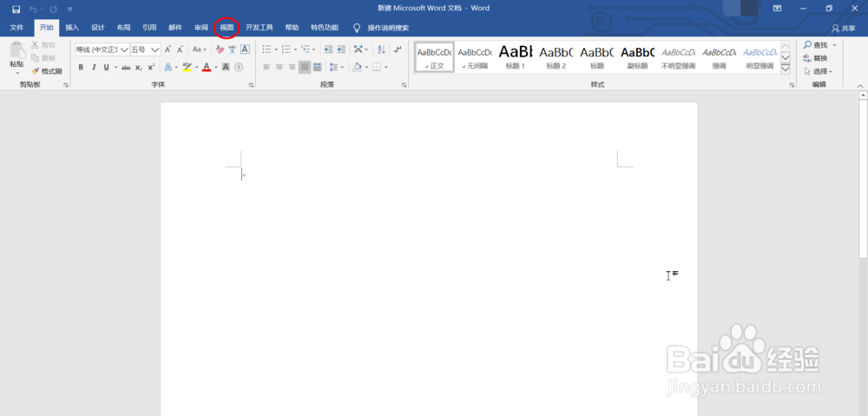Expand the numbered list dropdown arrow
The image size is (868, 416).
pos(295,50)
